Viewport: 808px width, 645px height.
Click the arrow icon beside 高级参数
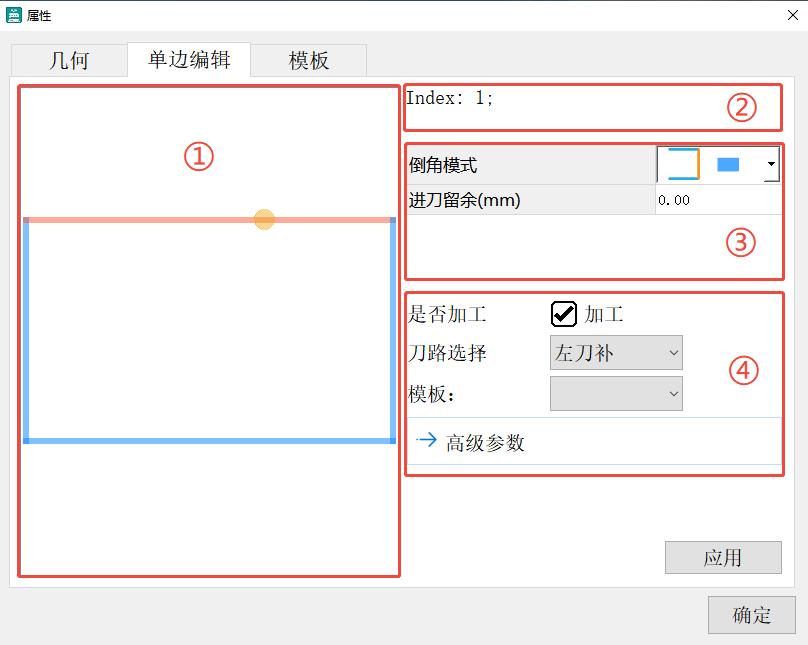(x=427, y=441)
